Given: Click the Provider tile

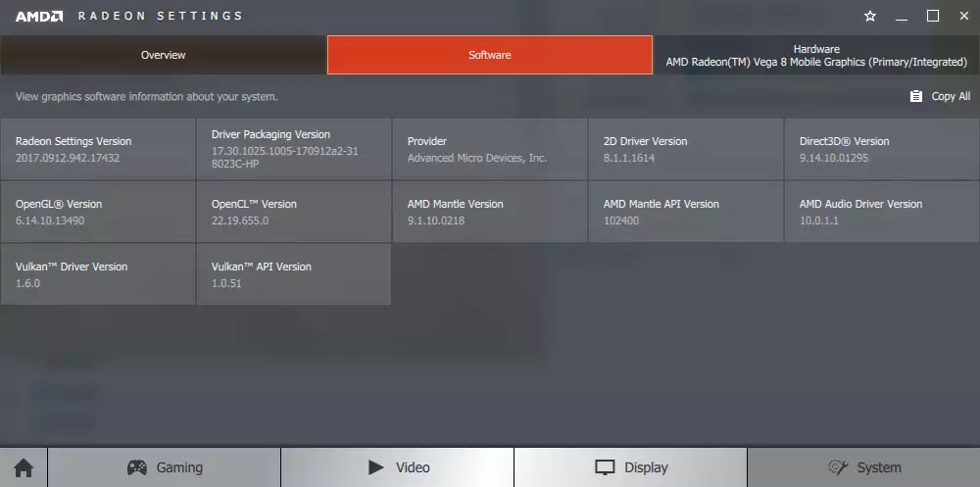Looking at the screenshot, I should 490,149.
